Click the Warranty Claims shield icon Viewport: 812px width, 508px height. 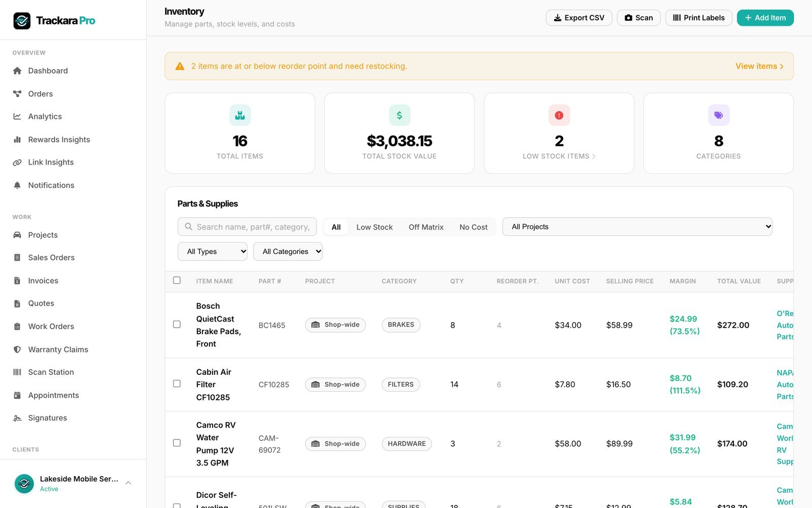click(17, 350)
